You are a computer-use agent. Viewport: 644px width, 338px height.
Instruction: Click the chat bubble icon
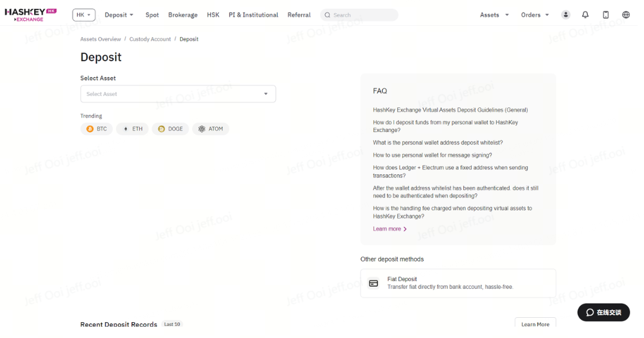pyautogui.click(x=590, y=313)
